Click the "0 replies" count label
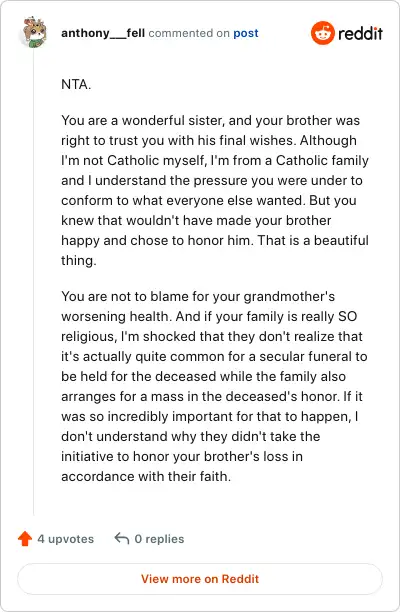This screenshot has width=400, height=612. (159, 539)
